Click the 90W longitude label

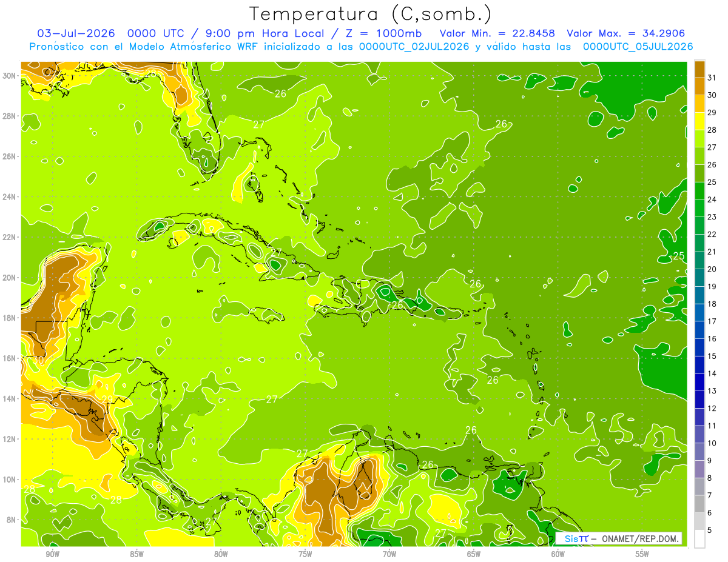pos(52,554)
